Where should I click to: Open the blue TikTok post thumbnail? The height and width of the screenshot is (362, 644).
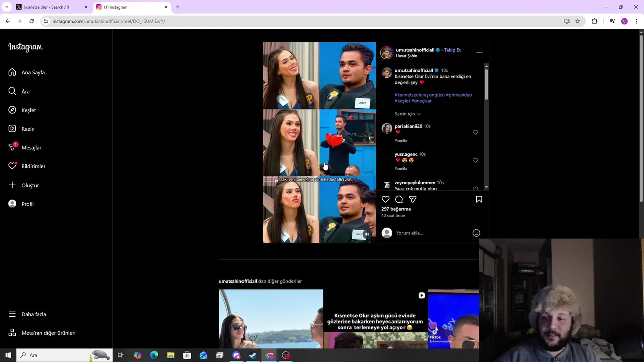tap(453, 319)
